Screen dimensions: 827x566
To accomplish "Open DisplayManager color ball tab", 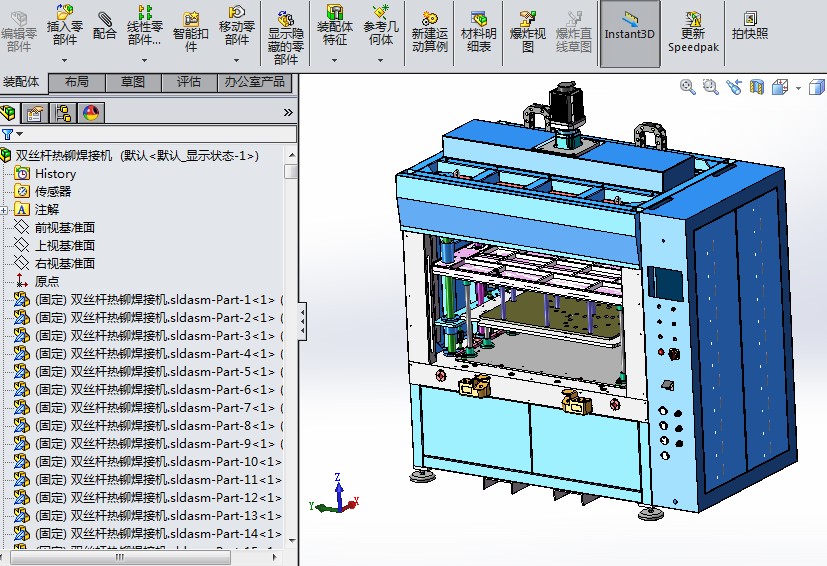I will pyautogui.click(x=91, y=113).
